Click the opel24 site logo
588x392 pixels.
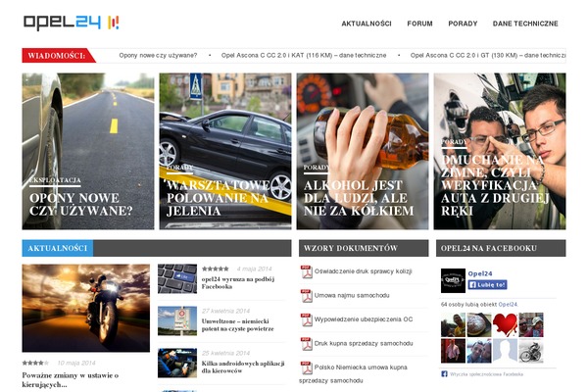(72, 23)
